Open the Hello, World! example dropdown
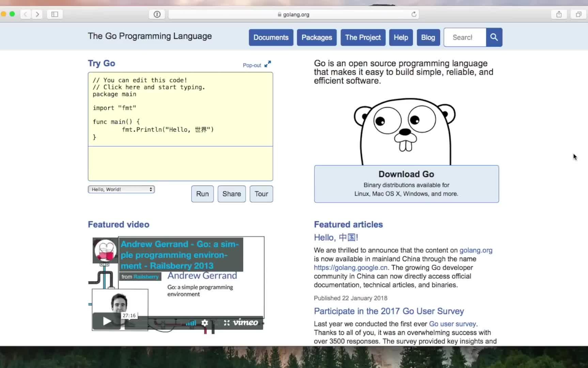 (121, 189)
